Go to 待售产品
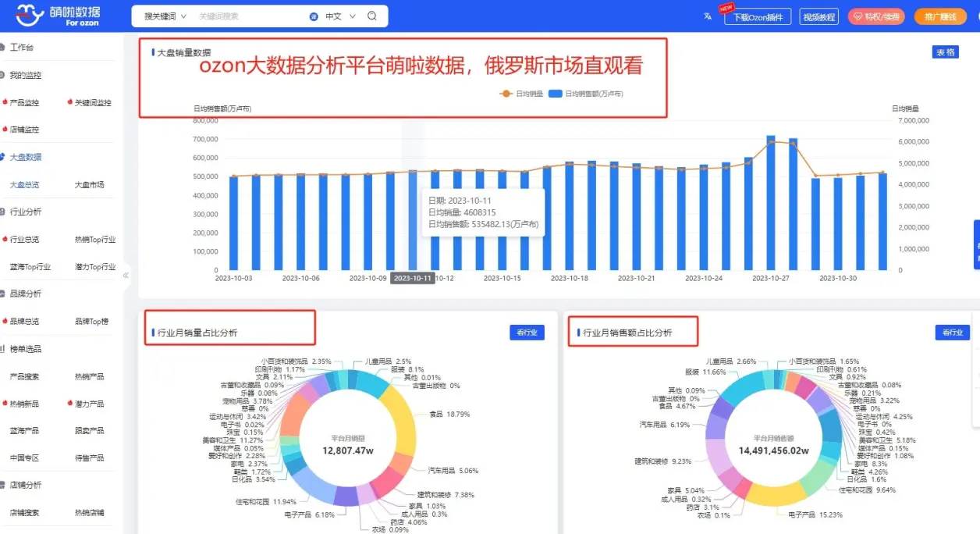The height and width of the screenshot is (534, 980). [89, 458]
